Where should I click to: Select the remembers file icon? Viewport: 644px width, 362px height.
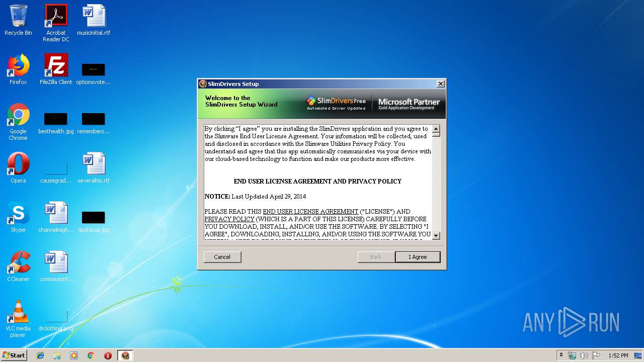coord(94,123)
